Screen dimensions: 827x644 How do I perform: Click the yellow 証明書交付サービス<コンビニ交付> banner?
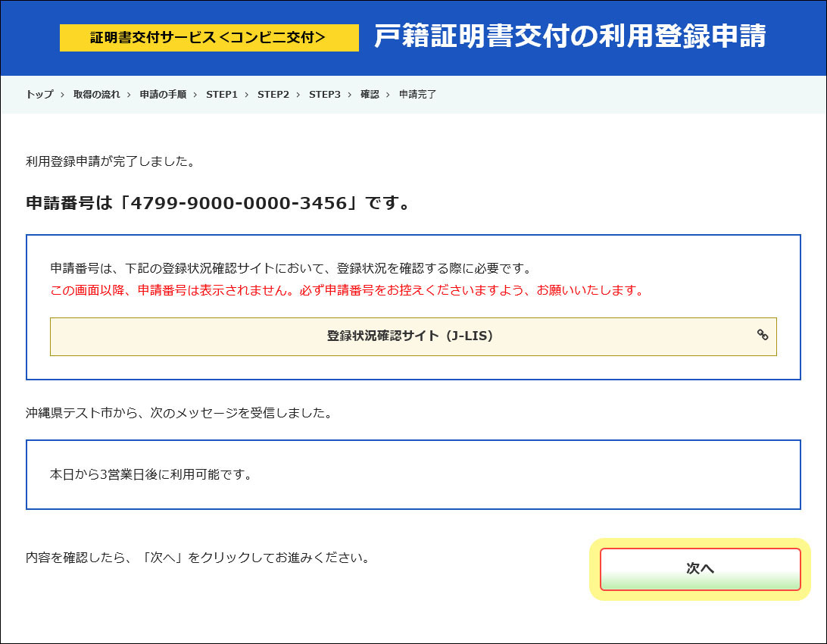click(209, 37)
